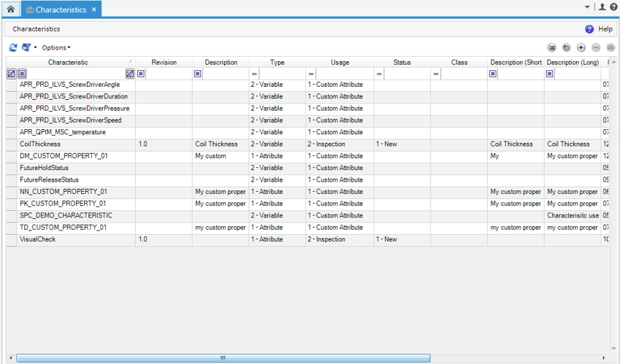Screen dimensions: 620x364
Task: Open the user profile icon
Action: pos(602,7)
